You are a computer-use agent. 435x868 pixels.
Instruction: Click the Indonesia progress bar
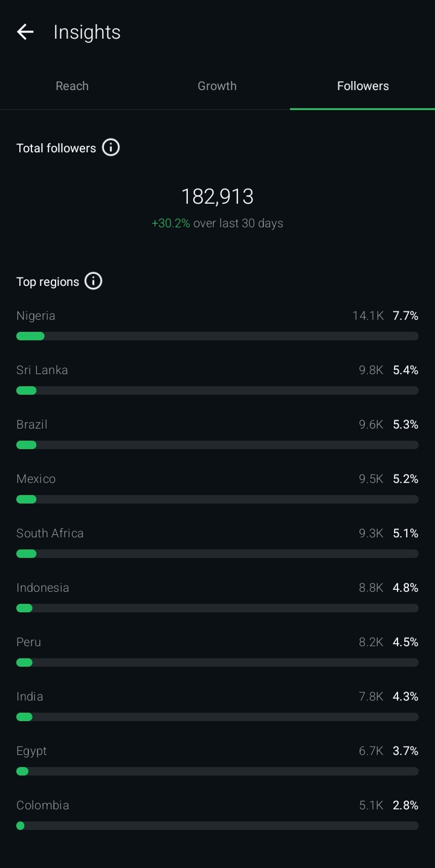point(217,608)
